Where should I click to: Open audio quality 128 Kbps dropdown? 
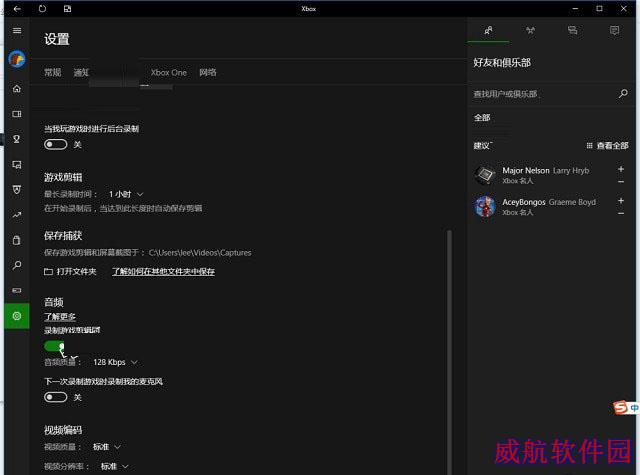115,362
